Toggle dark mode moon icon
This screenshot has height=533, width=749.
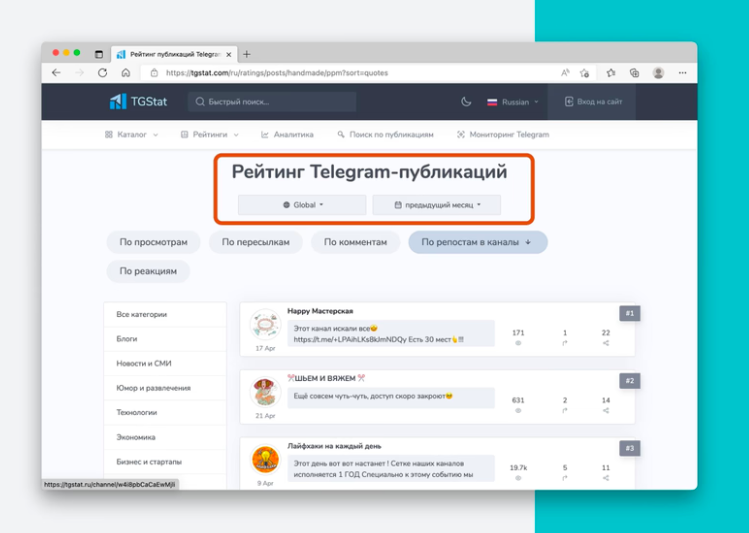click(x=466, y=102)
